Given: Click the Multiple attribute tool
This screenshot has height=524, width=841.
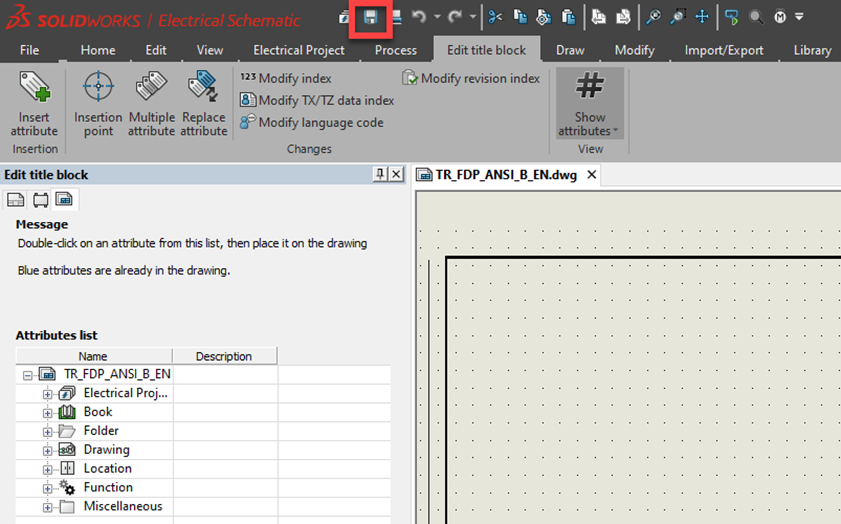Looking at the screenshot, I should tap(151, 103).
